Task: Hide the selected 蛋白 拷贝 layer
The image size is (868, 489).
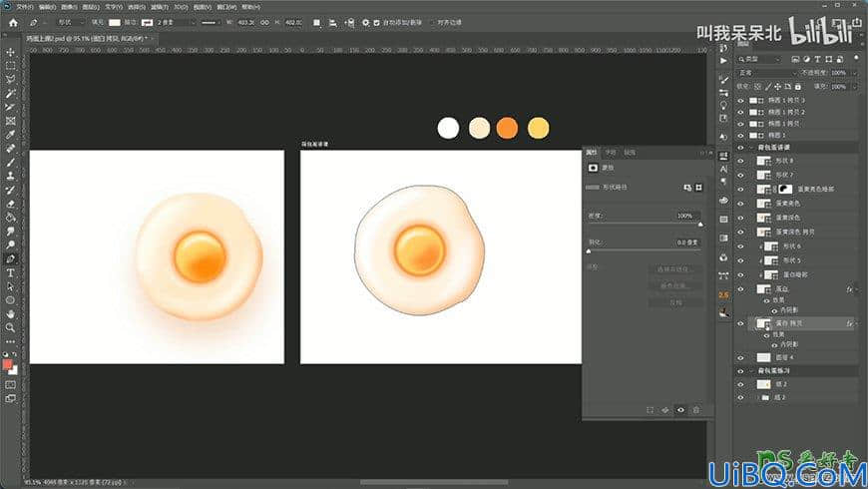Action: pyautogui.click(x=740, y=323)
